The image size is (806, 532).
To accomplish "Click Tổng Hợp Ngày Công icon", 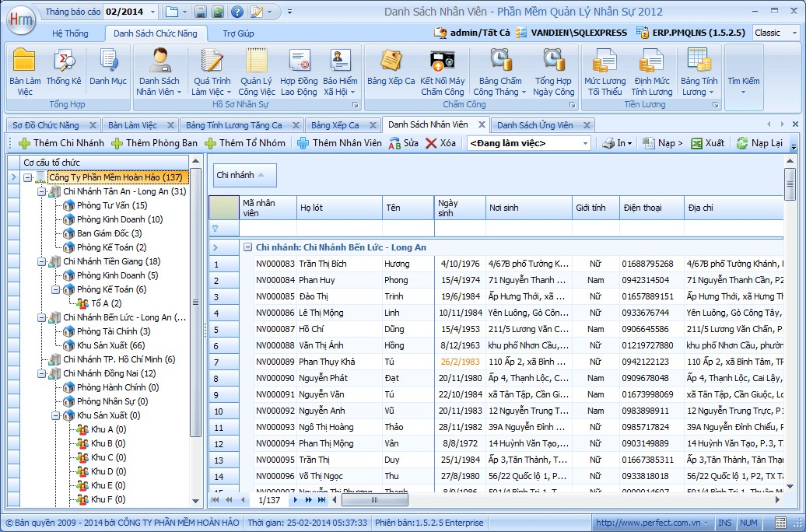I will point(553,72).
